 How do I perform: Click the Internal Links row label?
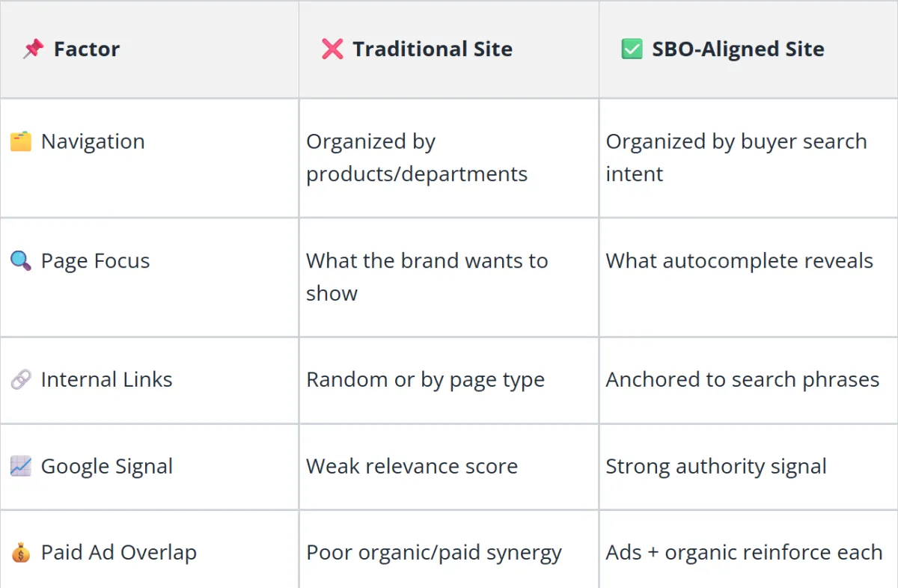tap(106, 380)
